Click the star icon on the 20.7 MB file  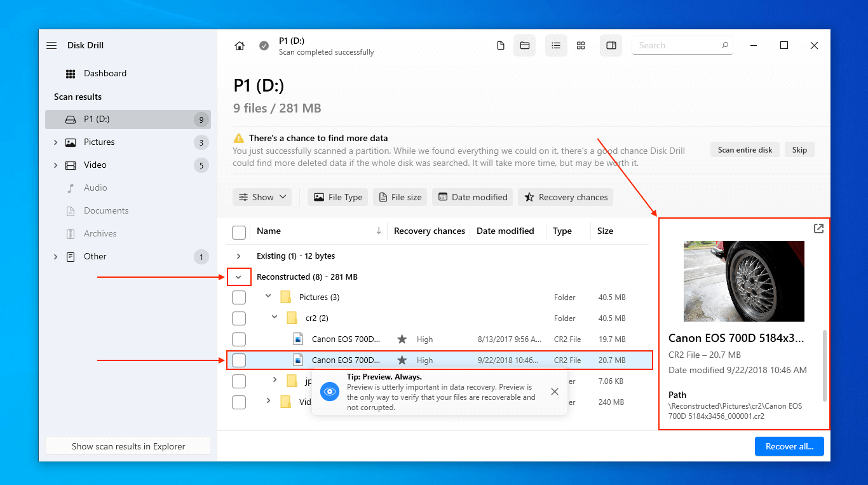(x=402, y=360)
